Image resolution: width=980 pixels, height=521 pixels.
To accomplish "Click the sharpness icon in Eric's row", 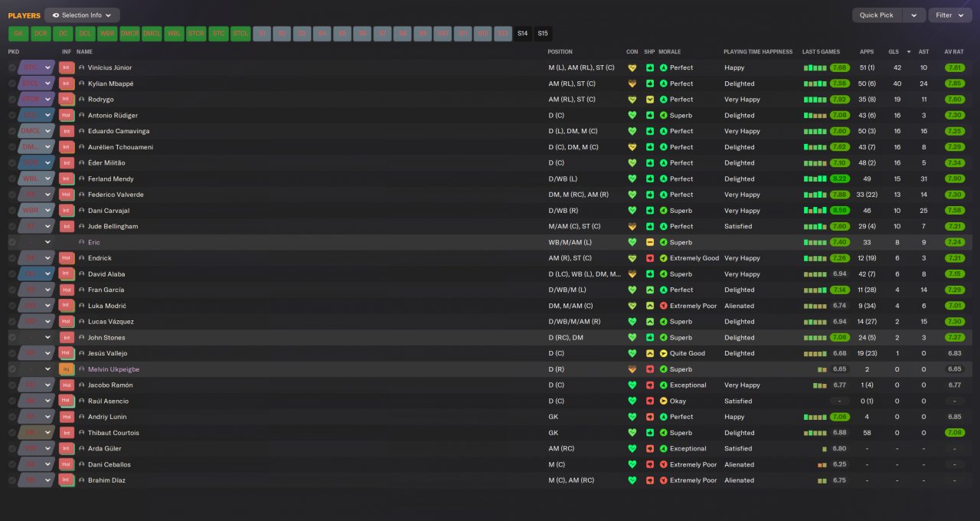I will point(649,242).
